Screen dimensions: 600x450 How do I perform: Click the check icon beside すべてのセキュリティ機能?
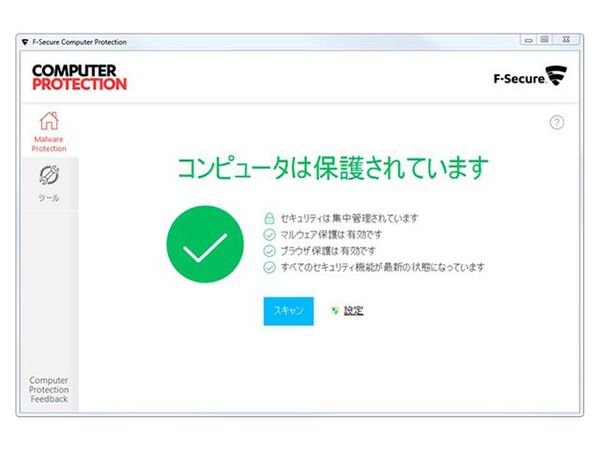tap(269, 267)
